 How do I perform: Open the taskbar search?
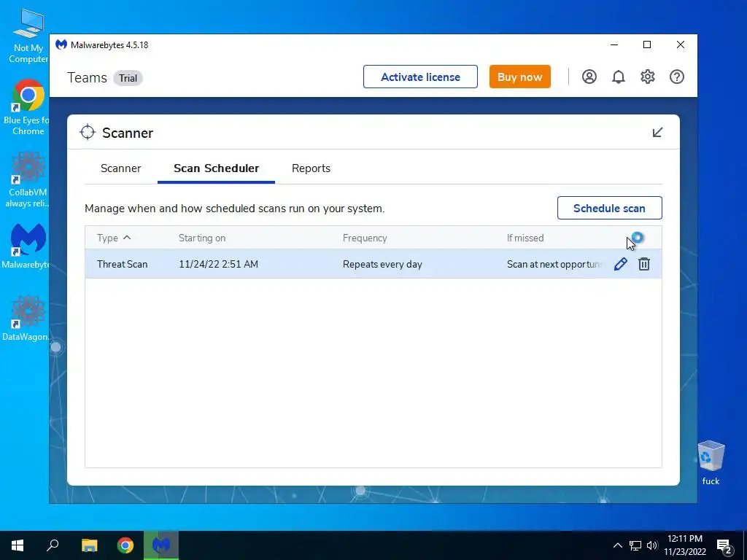pos(53,545)
